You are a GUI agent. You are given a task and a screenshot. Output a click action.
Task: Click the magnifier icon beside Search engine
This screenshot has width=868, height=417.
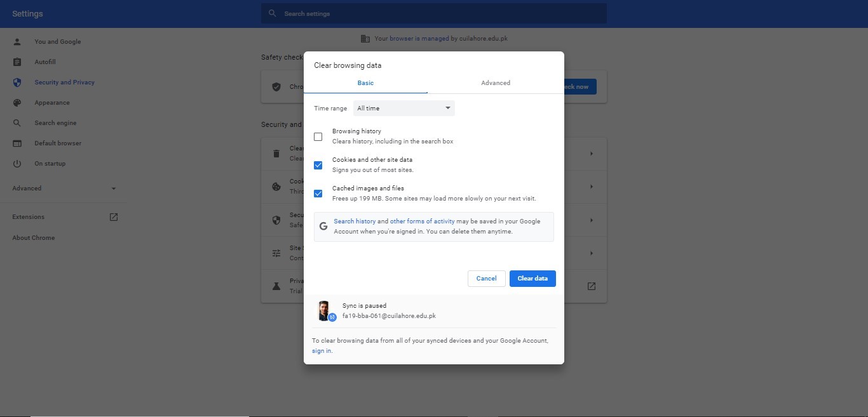coord(17,123)
